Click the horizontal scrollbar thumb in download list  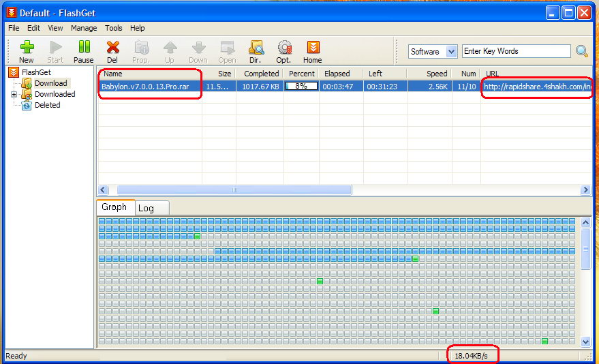(234, 189)
